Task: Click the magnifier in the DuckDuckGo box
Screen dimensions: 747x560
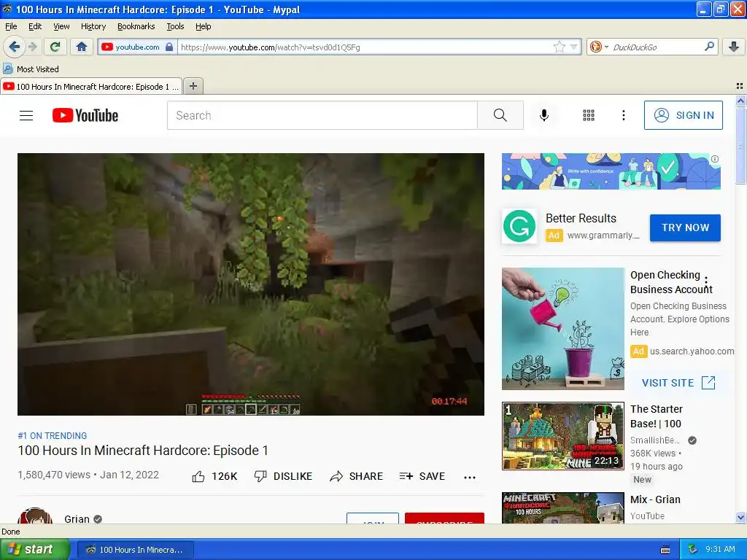Action: [x=709, y=46]
